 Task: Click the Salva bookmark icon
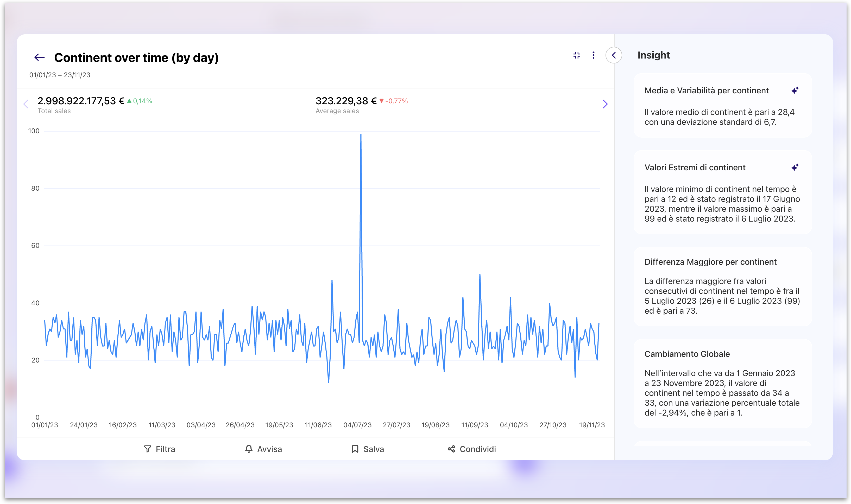[355, 449]
